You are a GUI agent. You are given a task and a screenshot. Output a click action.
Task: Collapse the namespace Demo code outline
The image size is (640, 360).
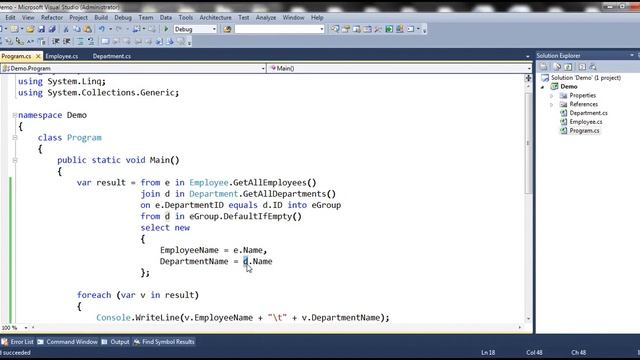15,115
